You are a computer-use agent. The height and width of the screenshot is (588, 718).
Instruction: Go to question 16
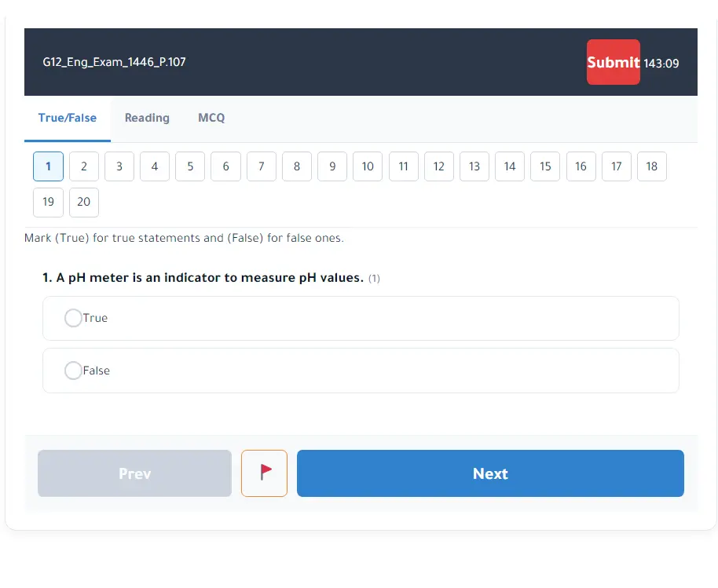(x=581, y=166)
